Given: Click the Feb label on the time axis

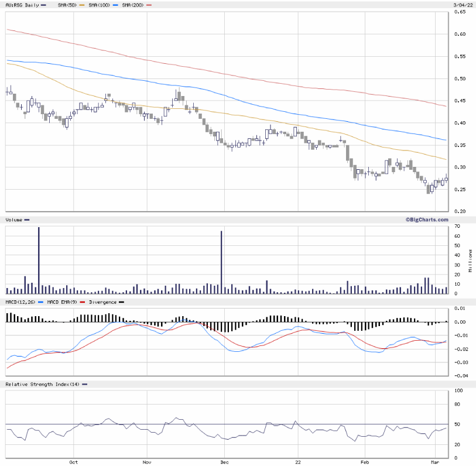Looking at the screenshot, I should click(x=364, y=461).
